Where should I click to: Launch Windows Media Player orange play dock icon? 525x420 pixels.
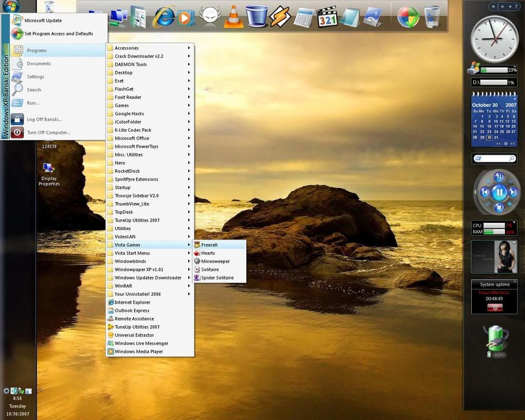click(186, 17)
